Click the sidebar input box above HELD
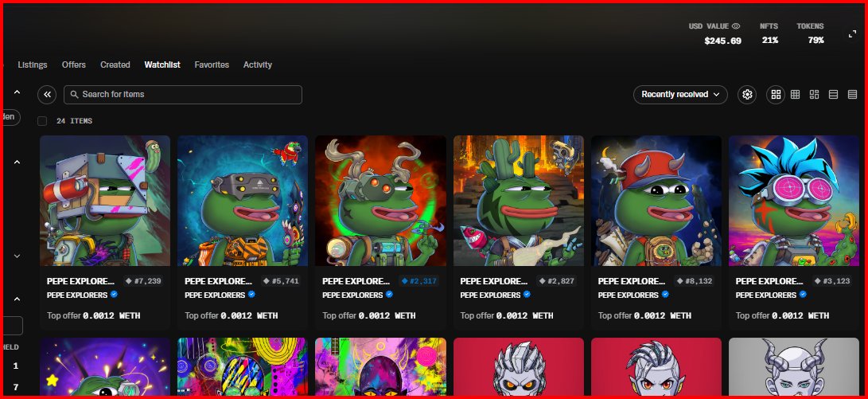 pyautogui.click(x=12, y=326)
